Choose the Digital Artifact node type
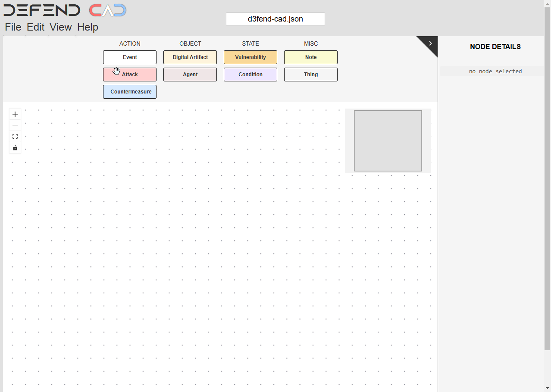This screenshot has width=551, height=392. coord(190,57)
